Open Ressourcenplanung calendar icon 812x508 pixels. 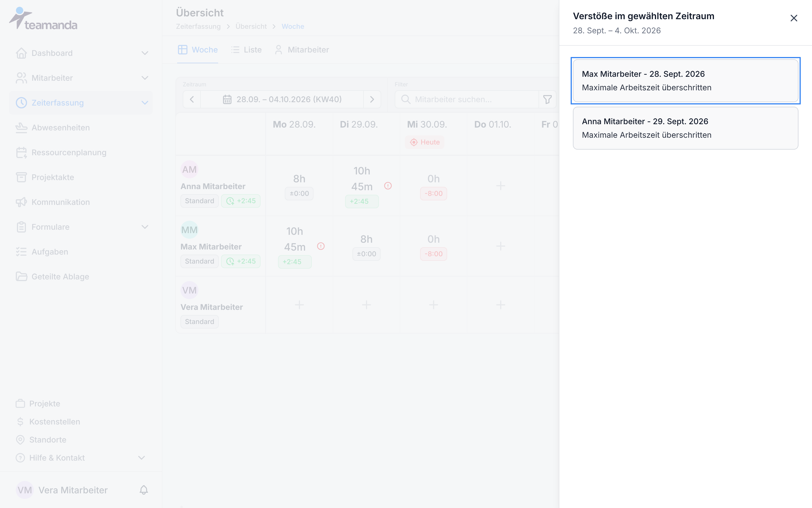click(x=21, y=152)
